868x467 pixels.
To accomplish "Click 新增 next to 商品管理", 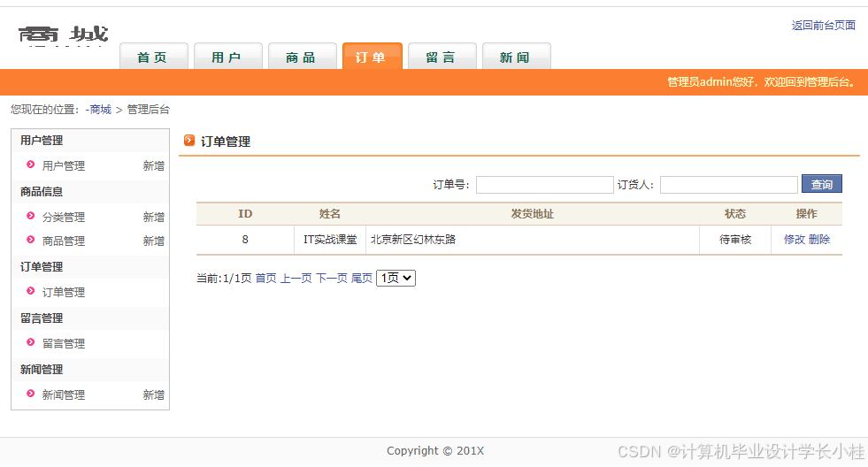I will [153, 241].
